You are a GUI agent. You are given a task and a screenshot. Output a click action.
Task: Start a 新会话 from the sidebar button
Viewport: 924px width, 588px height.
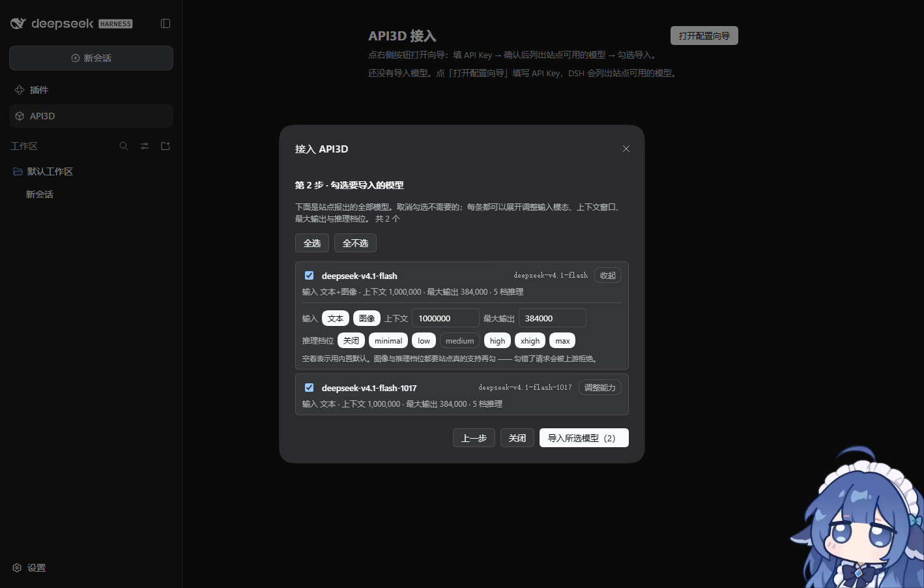pos(91,58)
